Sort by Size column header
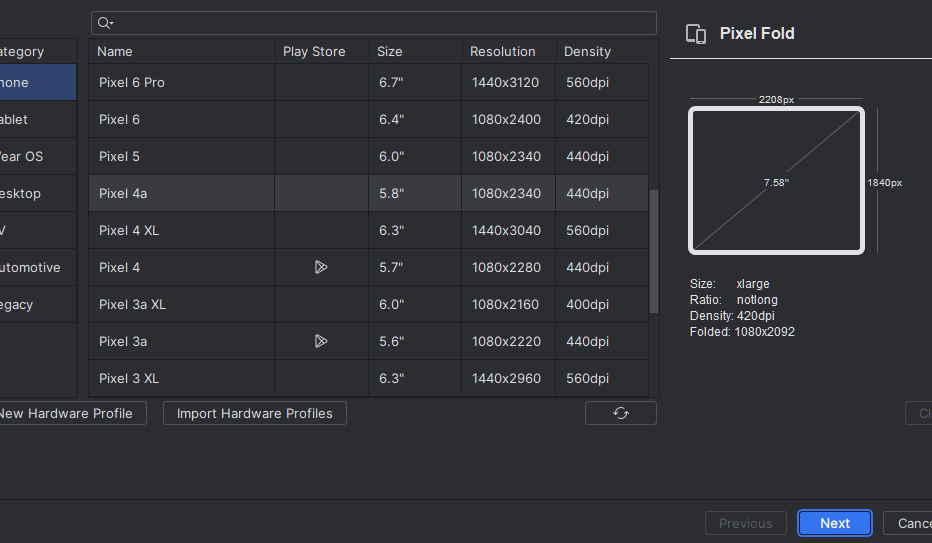 [x=416, y=52]
